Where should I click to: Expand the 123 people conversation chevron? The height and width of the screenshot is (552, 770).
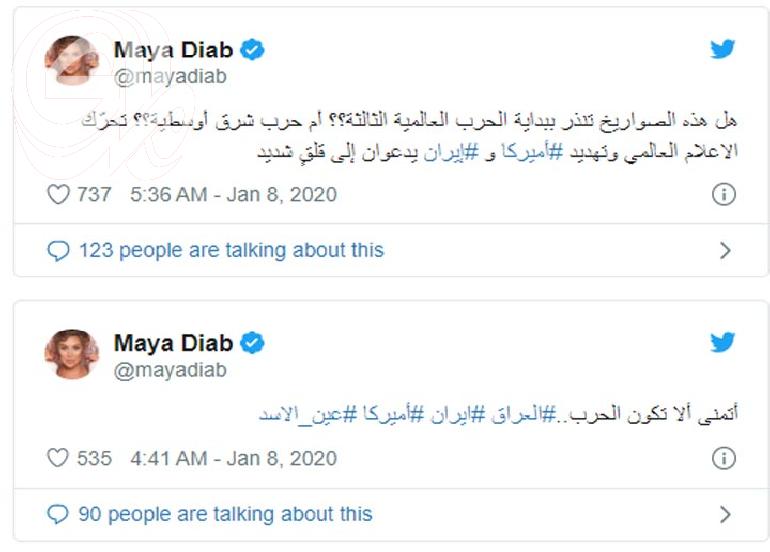coord(725,250)
